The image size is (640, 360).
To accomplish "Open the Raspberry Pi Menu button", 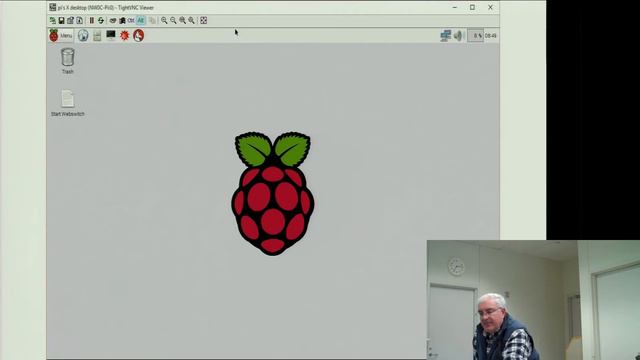I will (x=61, y=36).
